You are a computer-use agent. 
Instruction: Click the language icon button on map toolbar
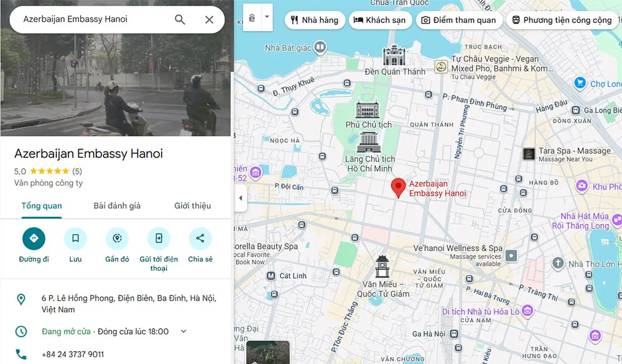tap(252, 17)
